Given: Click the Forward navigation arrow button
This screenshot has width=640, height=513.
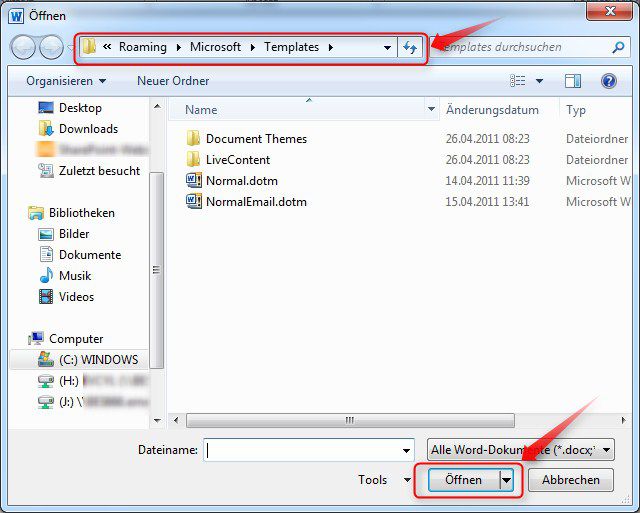Looking at the screenshot, I should pyautogui.click(x=51, y=47).
